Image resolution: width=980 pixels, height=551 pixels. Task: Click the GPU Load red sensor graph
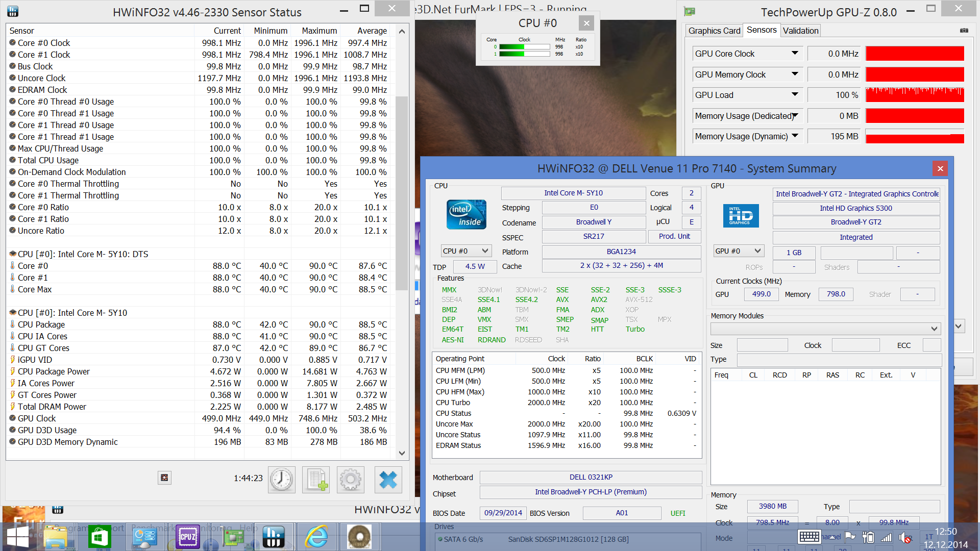tap(915, 95)
